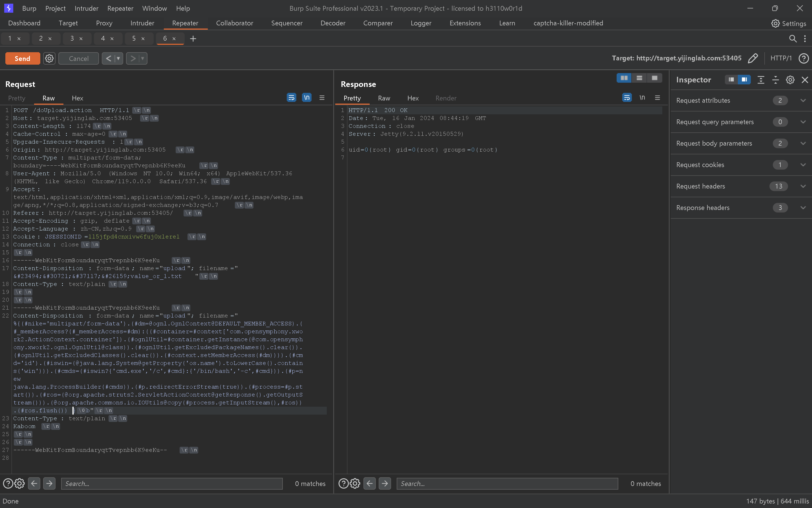Show request in Pretty view
Viewport: 812px width, 508px height.
click(16, 98)
